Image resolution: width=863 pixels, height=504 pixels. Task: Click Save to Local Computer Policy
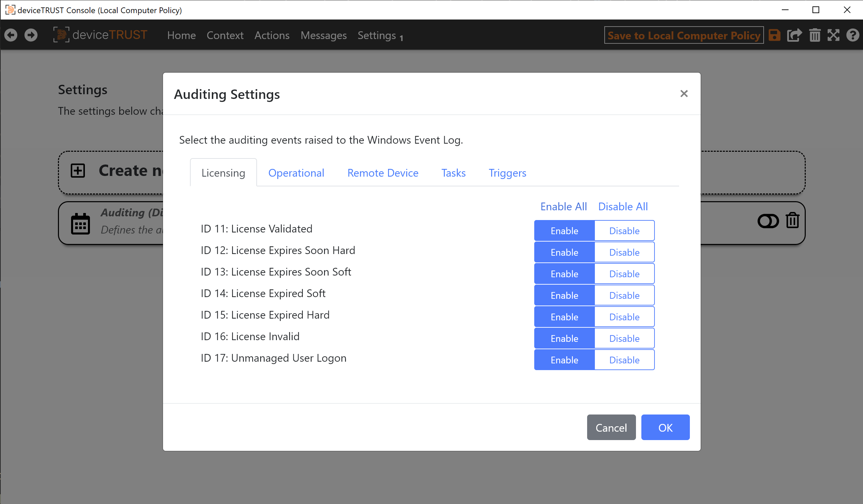(x=683, y=35)
